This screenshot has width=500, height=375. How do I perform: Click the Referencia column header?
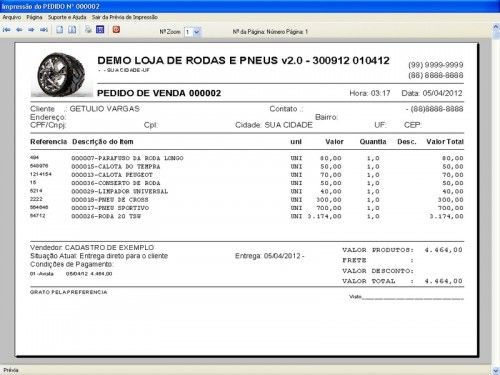coord(49,142)
